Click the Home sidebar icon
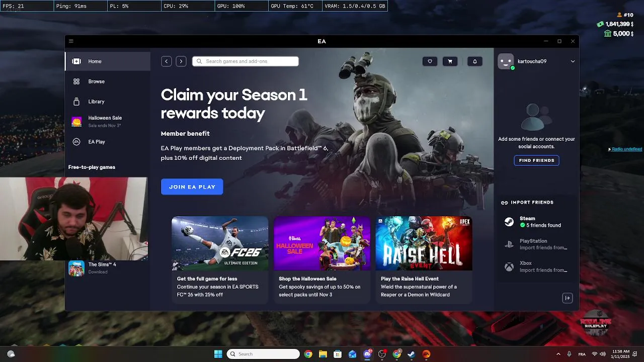 (76, 61)
